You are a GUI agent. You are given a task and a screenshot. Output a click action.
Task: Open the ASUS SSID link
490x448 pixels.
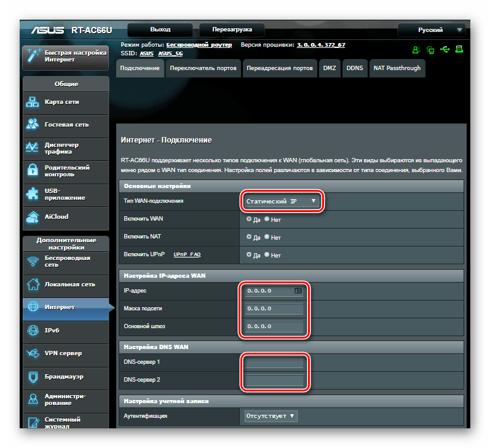[146, 53]
